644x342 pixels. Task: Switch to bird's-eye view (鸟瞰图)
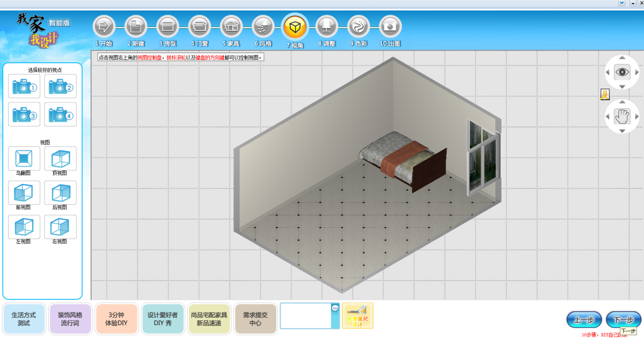[x=24, y=158]
